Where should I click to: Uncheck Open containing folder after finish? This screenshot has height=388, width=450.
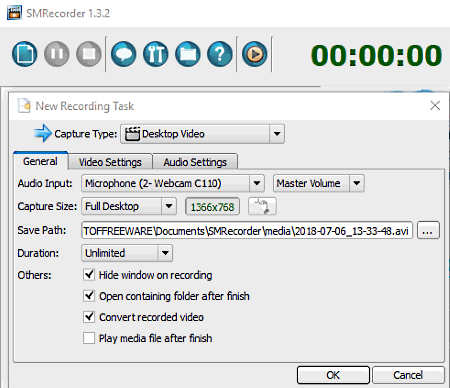coord(89,296)
